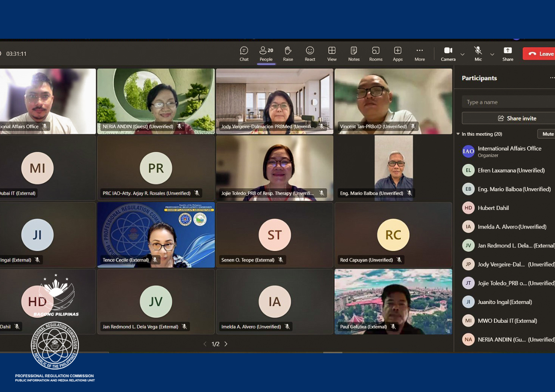Click the JI avatar tile of Ingal
The image size is (555, 392).
coord(37,235)
